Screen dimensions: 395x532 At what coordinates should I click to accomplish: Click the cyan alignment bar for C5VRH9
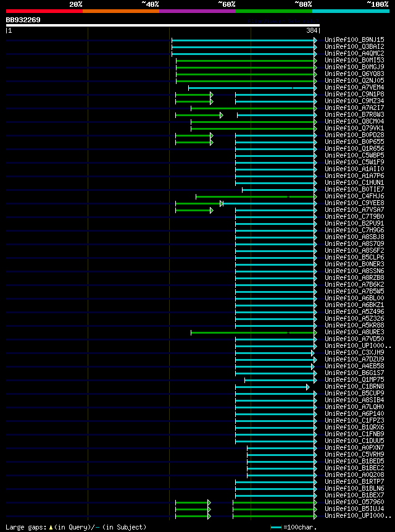tap(282, 455)
